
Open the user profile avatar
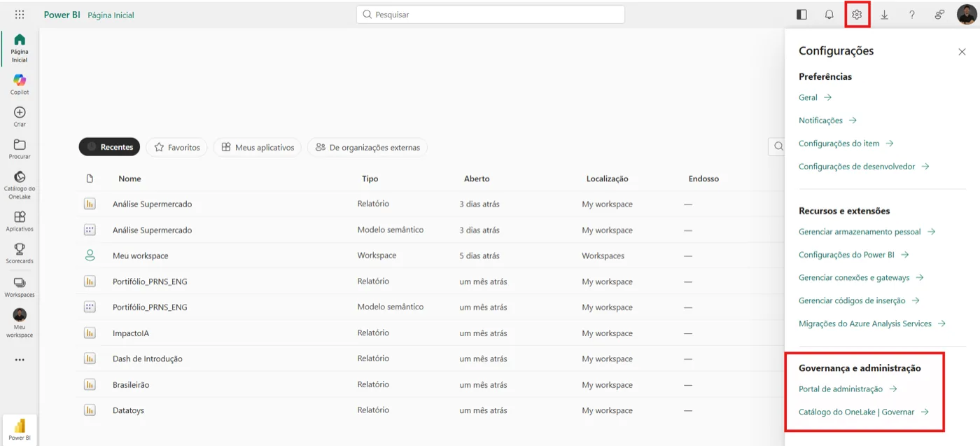pyautogui.click(x=967, y=15)
